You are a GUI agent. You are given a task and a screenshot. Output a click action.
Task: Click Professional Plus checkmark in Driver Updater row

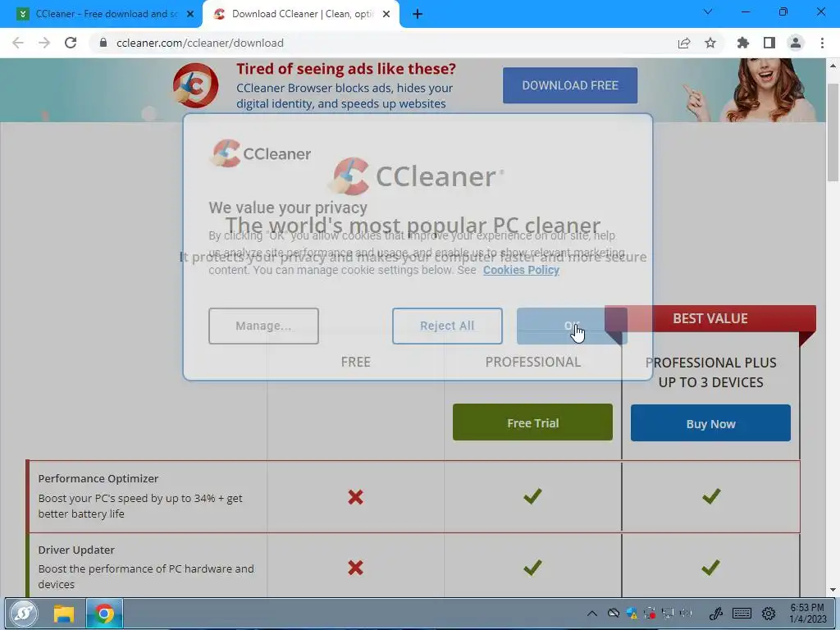click(711, 567)
